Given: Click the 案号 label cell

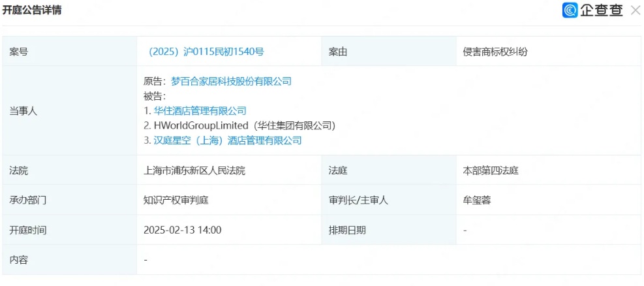Looking at the screenshot, I should coord(69,52).
